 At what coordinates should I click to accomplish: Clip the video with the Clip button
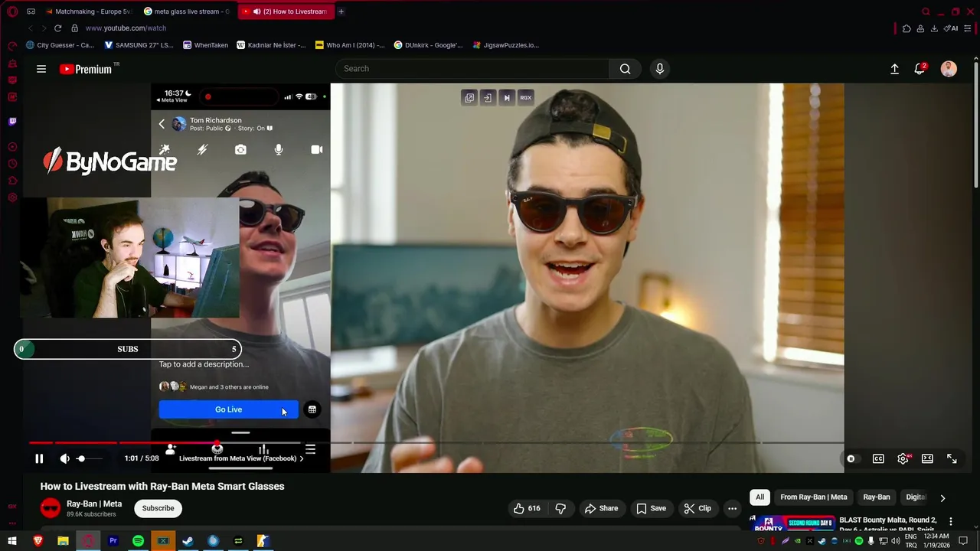pyautogui.click(x=697, y=508)
